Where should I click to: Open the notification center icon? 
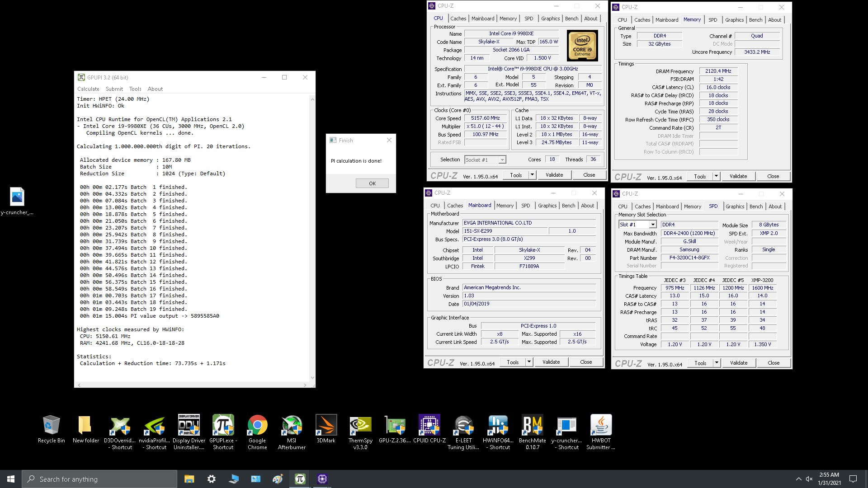pos(853,479)
